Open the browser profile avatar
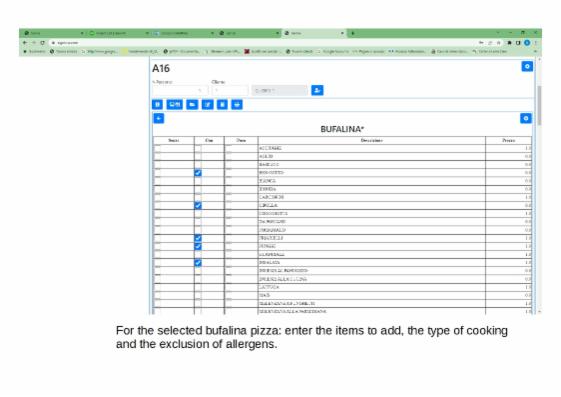 (527, 43)
